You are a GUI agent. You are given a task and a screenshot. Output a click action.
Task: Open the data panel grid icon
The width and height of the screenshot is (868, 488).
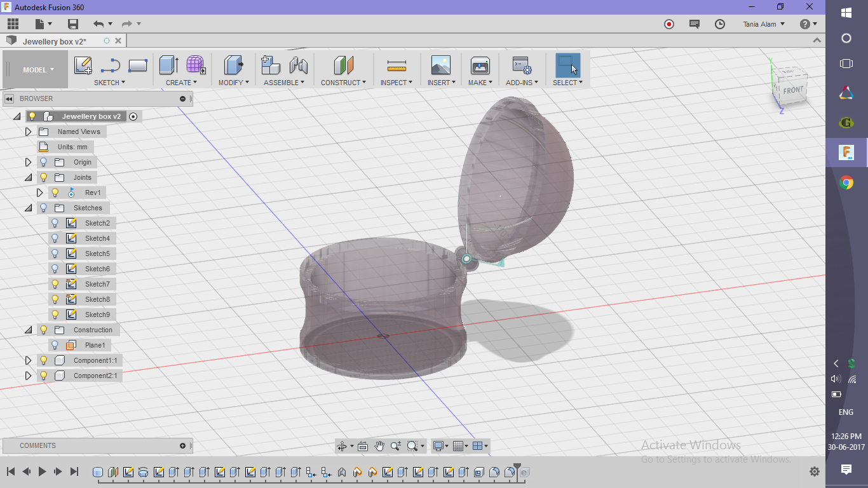(x=13, y=24)
